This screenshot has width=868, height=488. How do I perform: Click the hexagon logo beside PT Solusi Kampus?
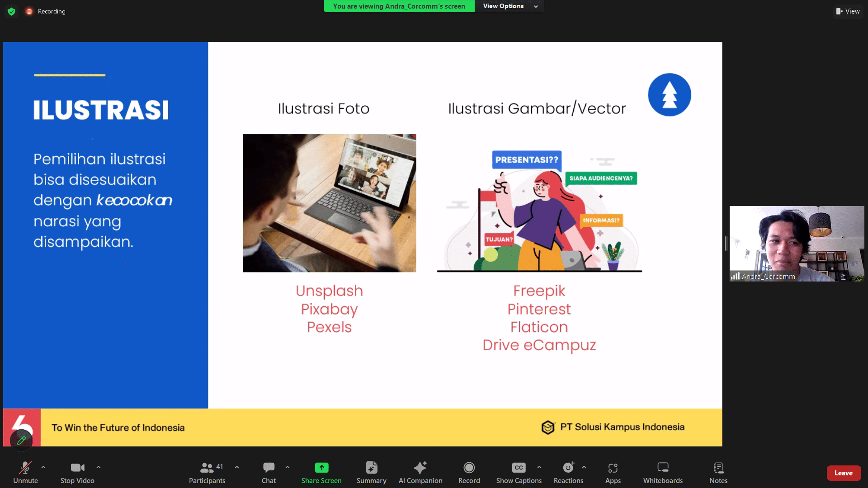547,427
